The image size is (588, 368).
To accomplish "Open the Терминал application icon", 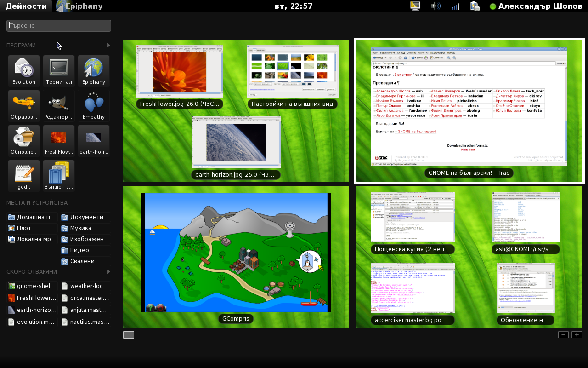I will (x=59, y=71).
